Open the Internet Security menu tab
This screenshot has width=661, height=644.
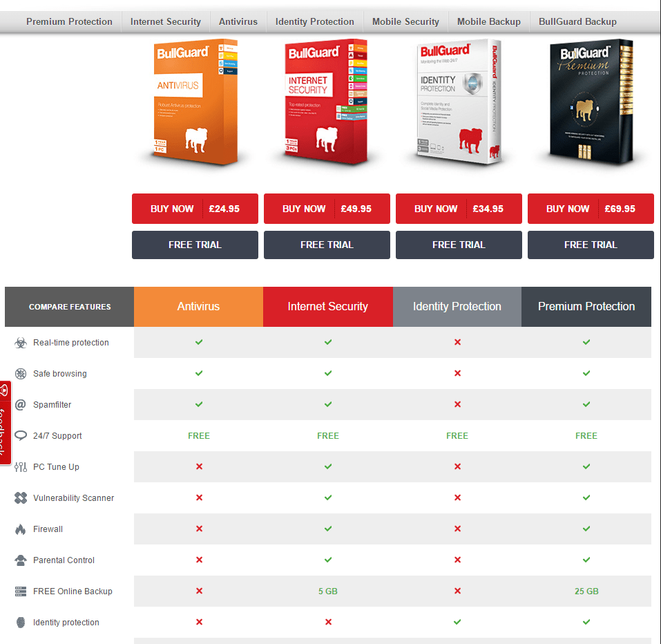166,21
